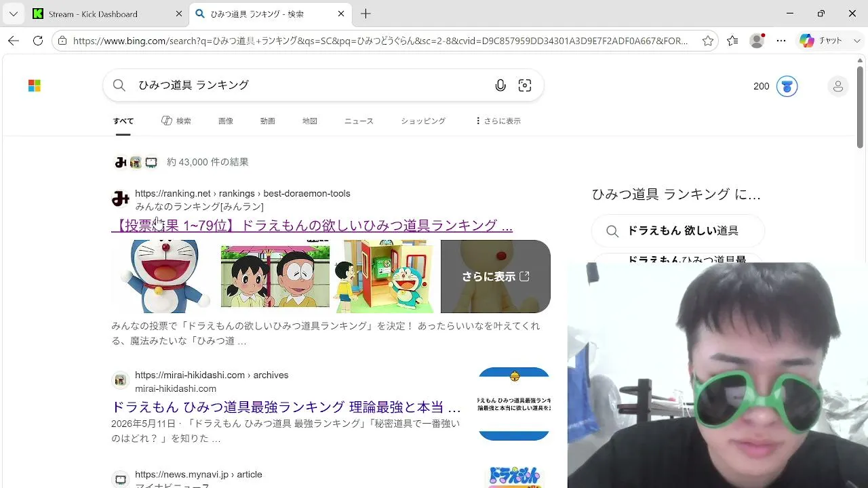Click the 約 43,000 件の結果 count text
The height and width of the screenshot is (488, 868).
click(208, 163)
